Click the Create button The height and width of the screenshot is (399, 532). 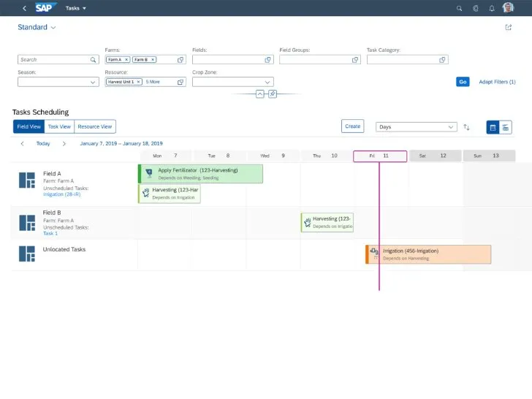pos(352,126)
